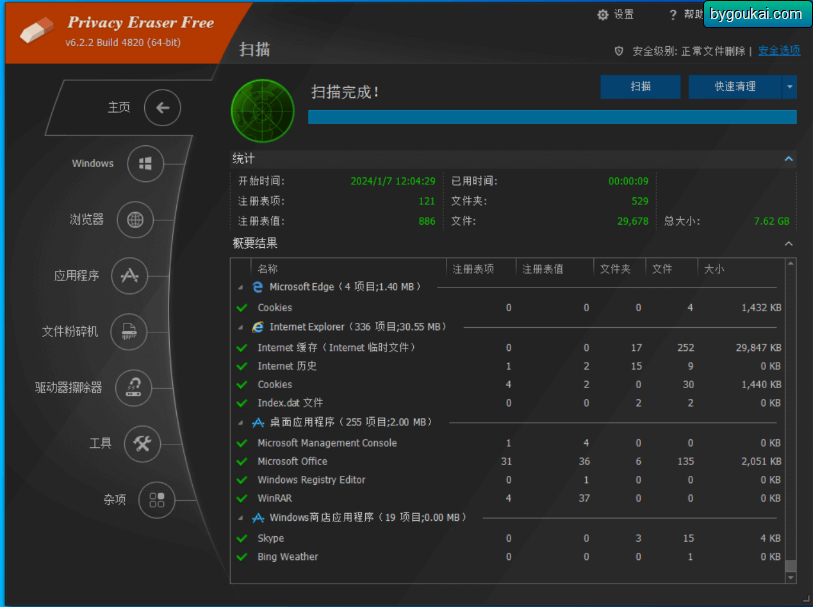Toggle the checkmark for Skype

pos(242,539)
